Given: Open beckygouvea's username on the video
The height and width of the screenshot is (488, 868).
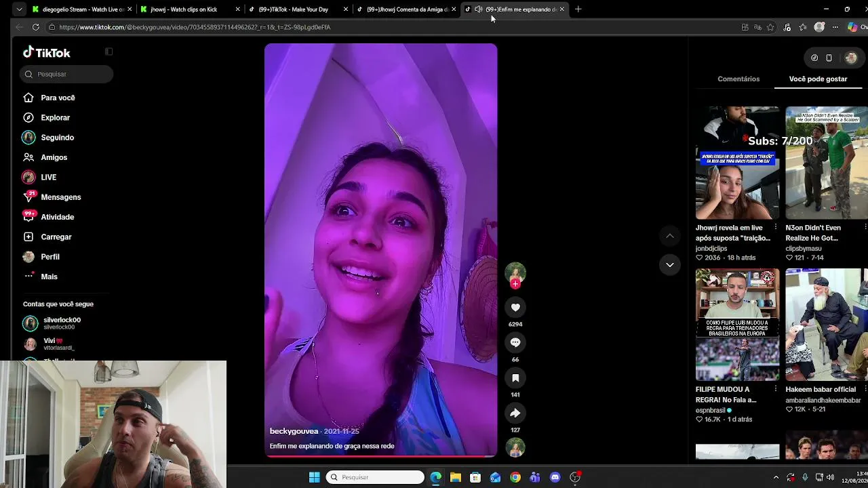Looking at the screenshot, I should (x=294, y=431).
